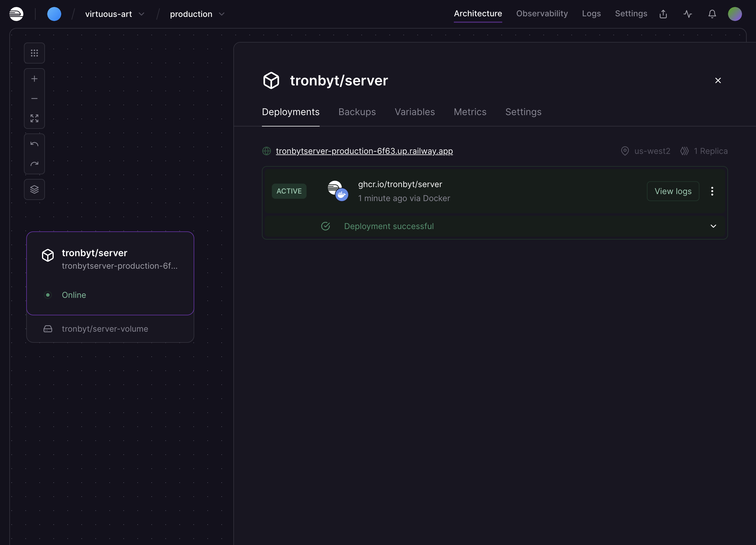Select the tronbyt/server service card
Screen dimensions: 756x545
tap(110, 273)
